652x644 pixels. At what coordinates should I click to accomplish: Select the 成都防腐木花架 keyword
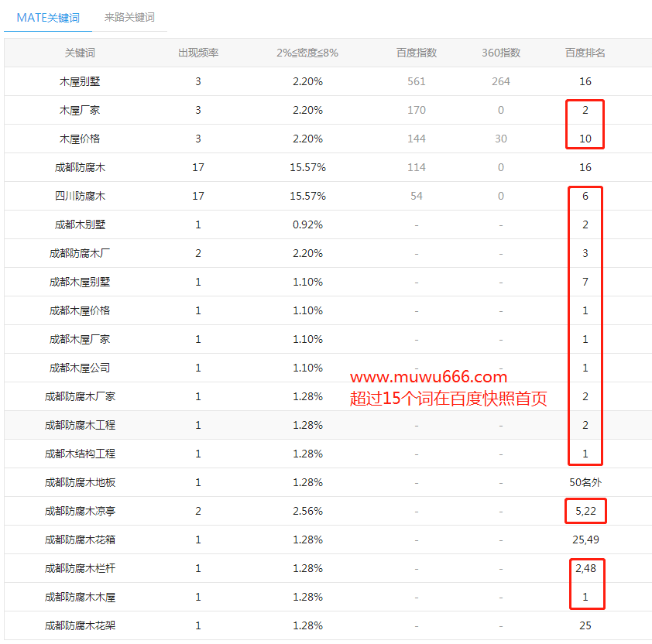tap(80, 625)
